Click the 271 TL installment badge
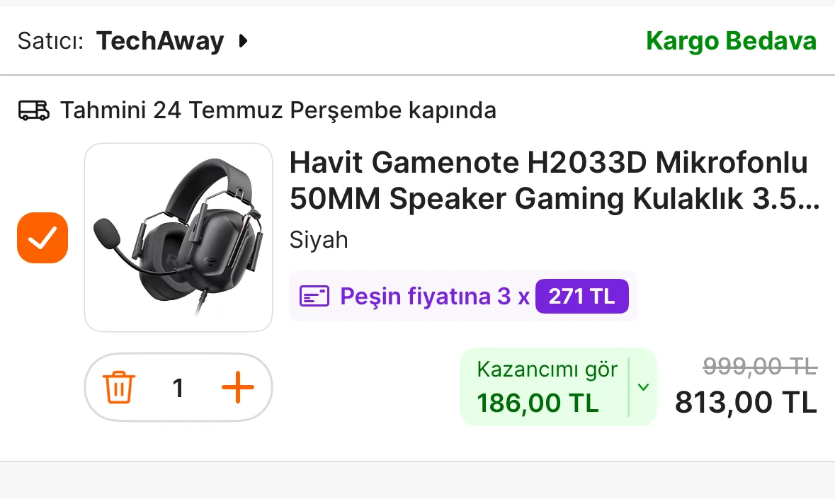 click(x=582, y=296)
